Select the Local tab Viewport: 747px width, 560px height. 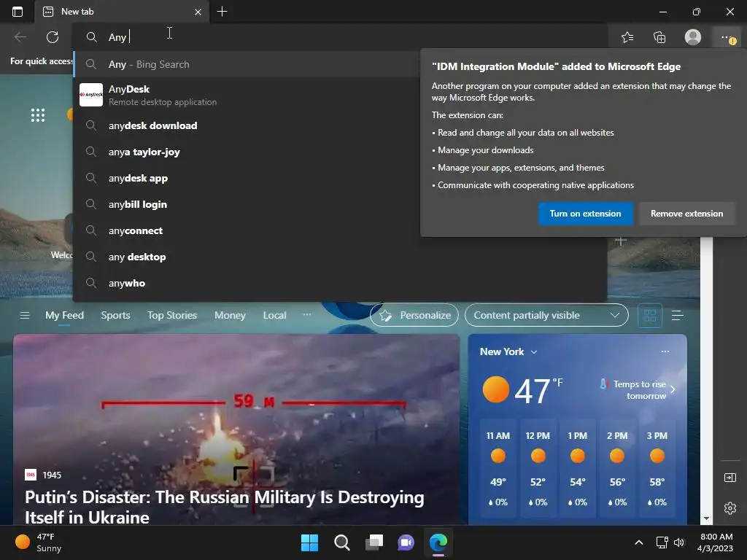point(274,315)
